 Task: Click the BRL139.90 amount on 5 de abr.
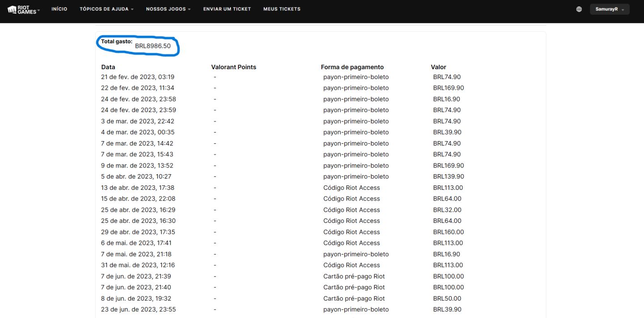coord(449,176)
